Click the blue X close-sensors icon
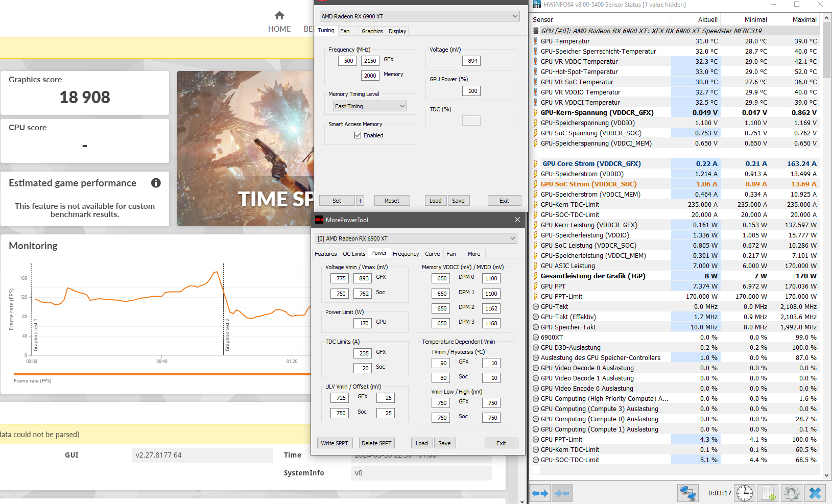832x504 pixels. coord(815,493)
